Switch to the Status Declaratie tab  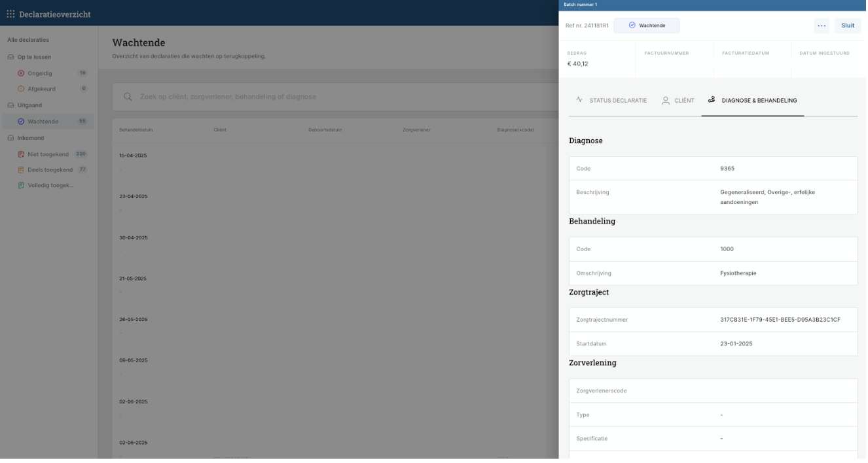point(611,101)
